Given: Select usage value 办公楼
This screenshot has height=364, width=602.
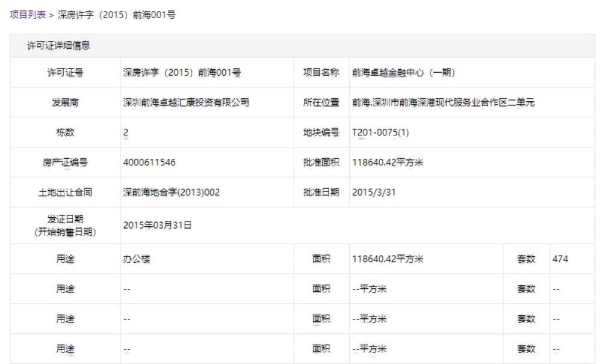Looking at the screenshot, I should coord(137,259).
